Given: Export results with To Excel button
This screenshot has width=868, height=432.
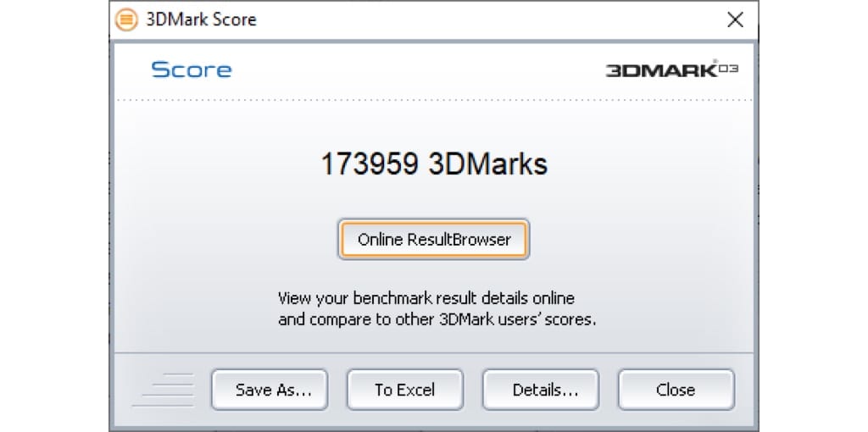Looking at the screenshot, I should 405,390.
